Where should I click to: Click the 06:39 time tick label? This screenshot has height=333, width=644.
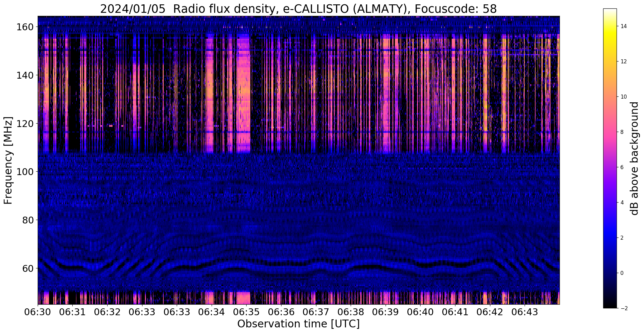(386, 312)
